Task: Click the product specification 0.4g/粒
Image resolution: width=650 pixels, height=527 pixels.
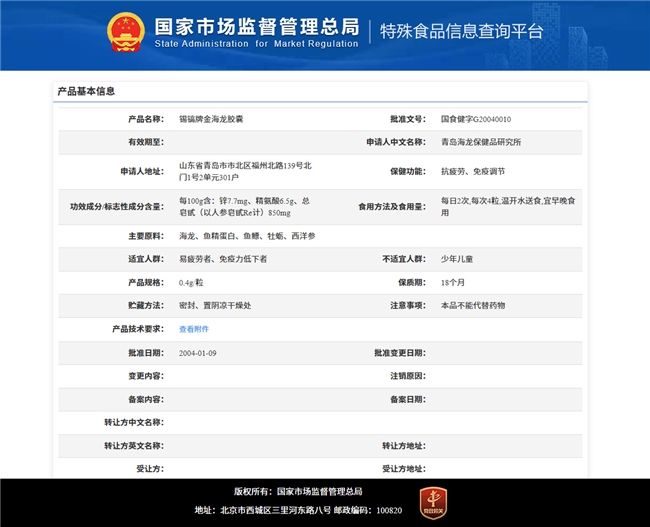Action: pos(193,283)
